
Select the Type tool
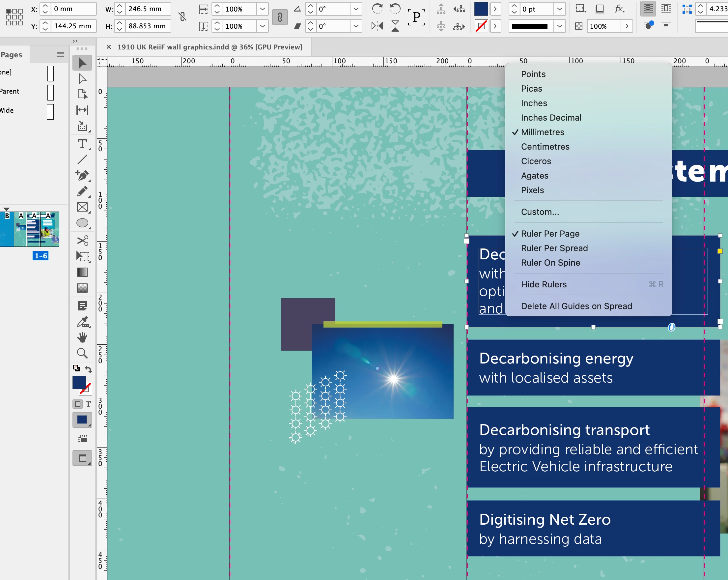(82, 144)
